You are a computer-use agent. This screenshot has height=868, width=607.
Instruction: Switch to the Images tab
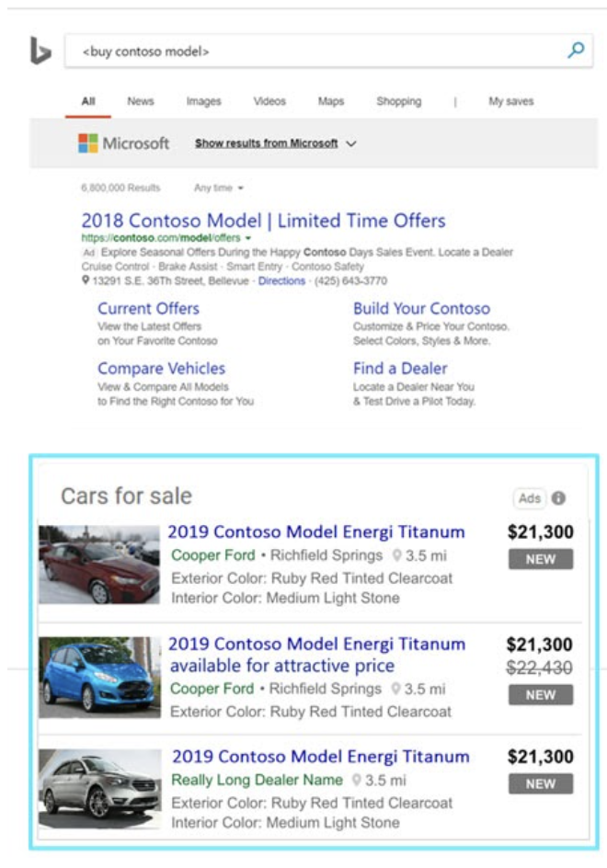[x=204, y=101]
